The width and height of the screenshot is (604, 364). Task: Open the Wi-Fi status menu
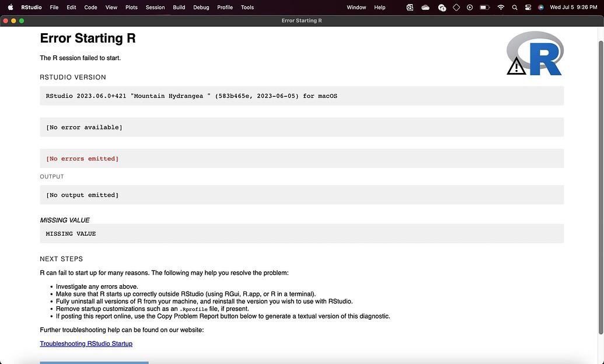click(x=501, y=8)
